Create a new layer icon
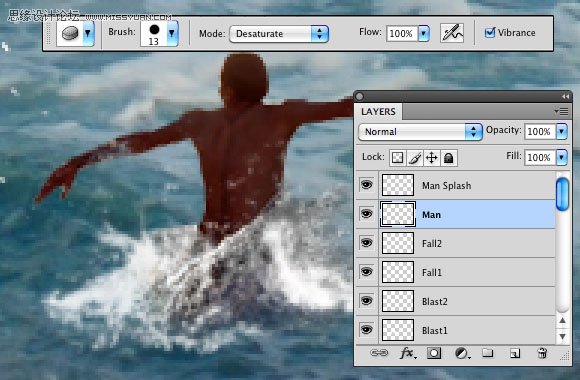This screenshot has height=380, width=580. pyautogui.click(x=515, y=353)
